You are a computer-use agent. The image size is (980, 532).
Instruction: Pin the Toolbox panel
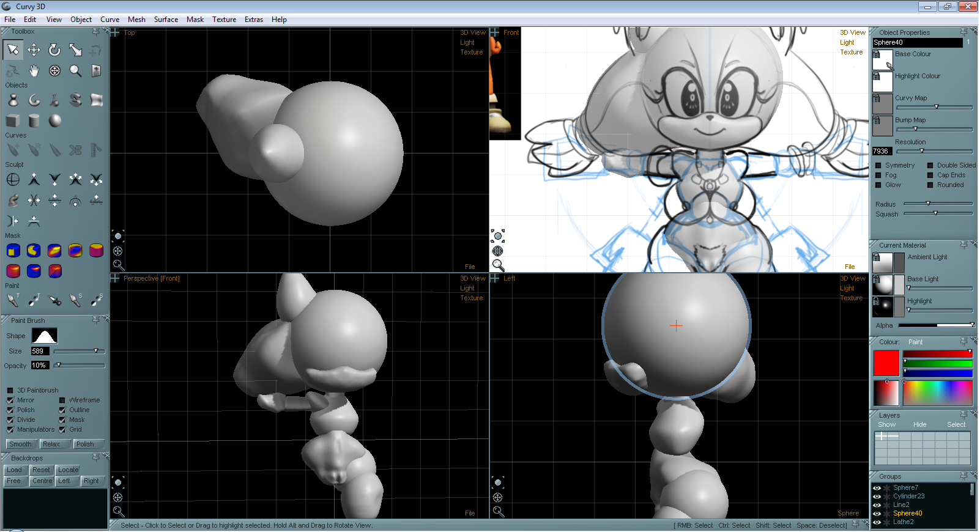point(96,31)
